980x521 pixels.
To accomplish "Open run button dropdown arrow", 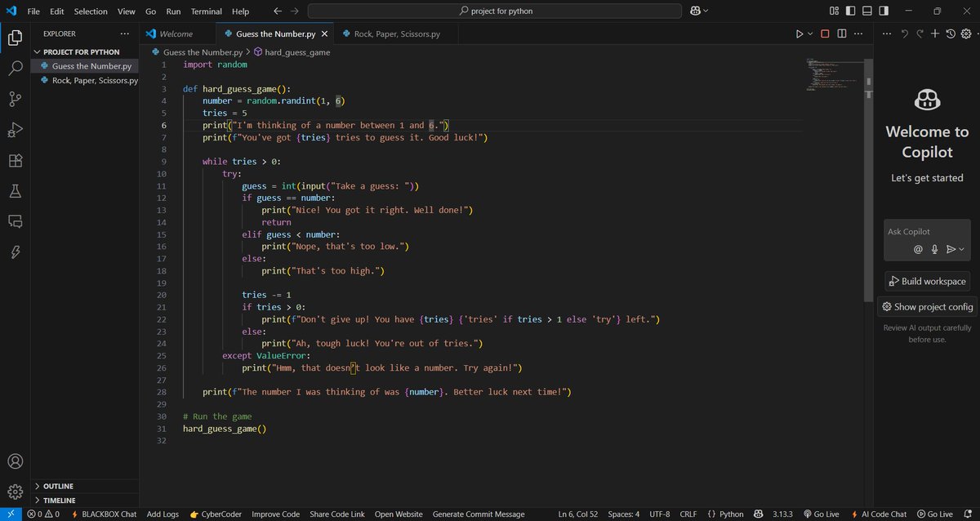I will (x=810, y=33).
